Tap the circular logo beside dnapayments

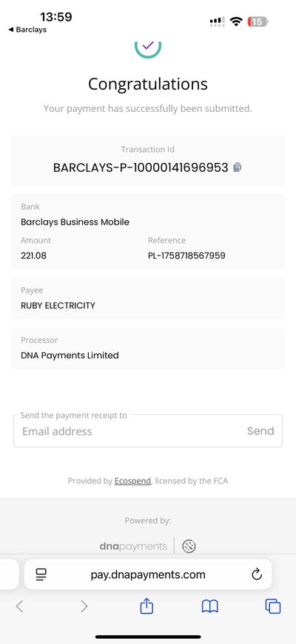(189, 546)
